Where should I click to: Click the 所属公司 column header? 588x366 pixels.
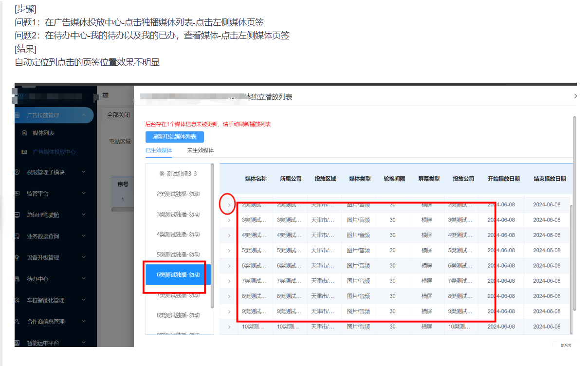click(x=291, y=179)
